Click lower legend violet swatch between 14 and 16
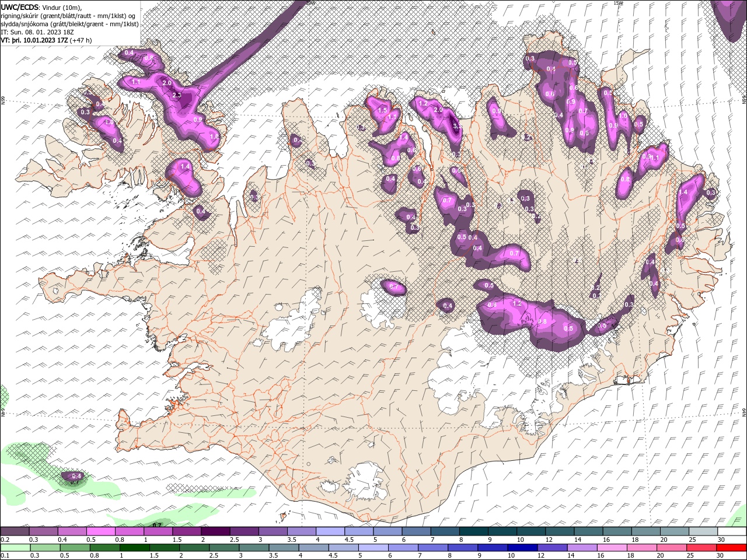 582,548
